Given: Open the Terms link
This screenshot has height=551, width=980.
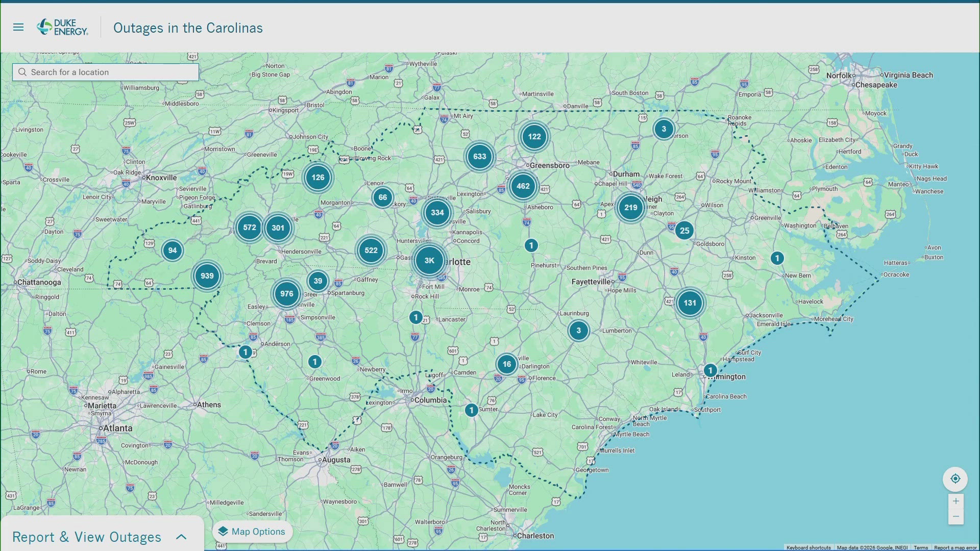Looking at the screenshot, I should point(921,547).
